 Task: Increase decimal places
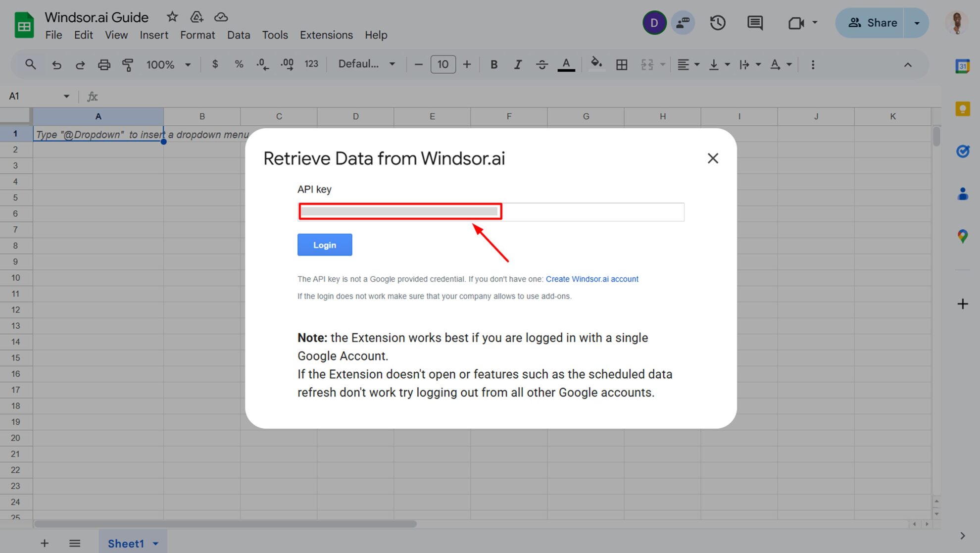pos(287,64)
